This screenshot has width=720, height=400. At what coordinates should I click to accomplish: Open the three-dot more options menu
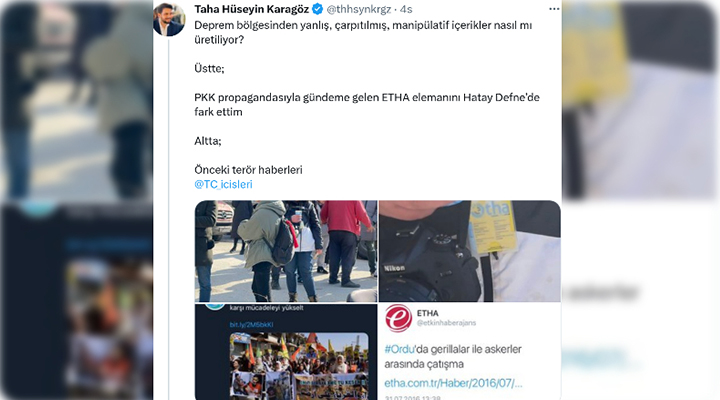(x=554, y=9)
